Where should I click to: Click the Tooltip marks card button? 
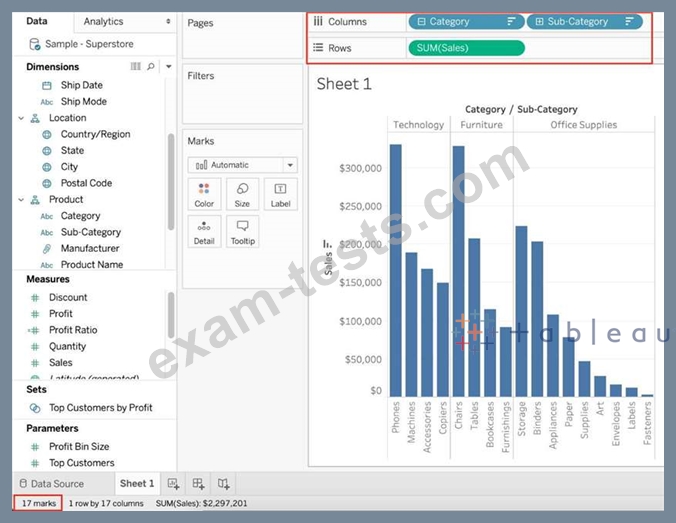pyautogui.click(x=242, y=232)
